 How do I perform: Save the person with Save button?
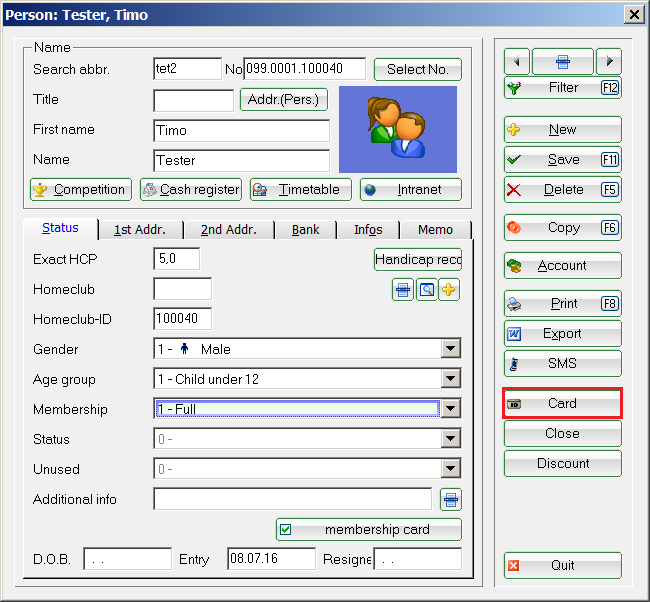[563, 160]
